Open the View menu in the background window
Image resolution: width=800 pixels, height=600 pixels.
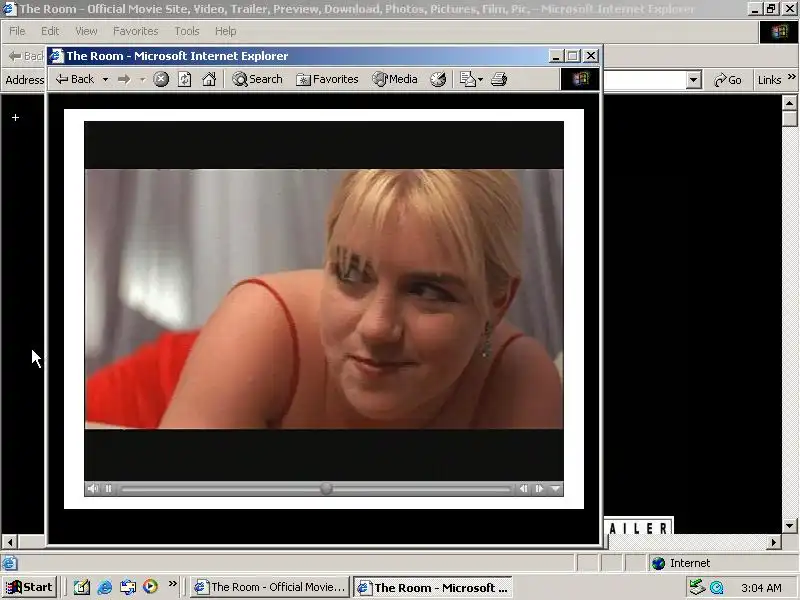click(86, 31)
